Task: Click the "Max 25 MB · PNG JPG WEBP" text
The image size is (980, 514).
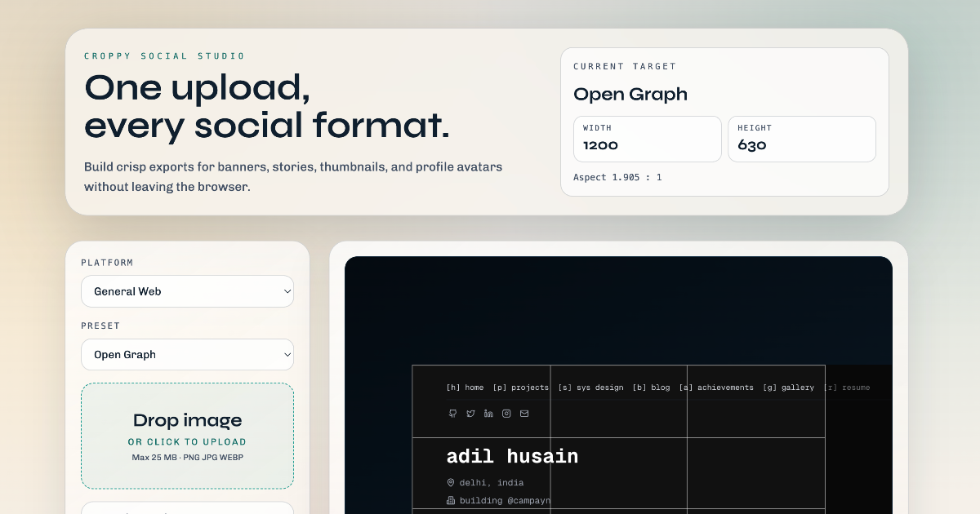Action: pos(187,457)
